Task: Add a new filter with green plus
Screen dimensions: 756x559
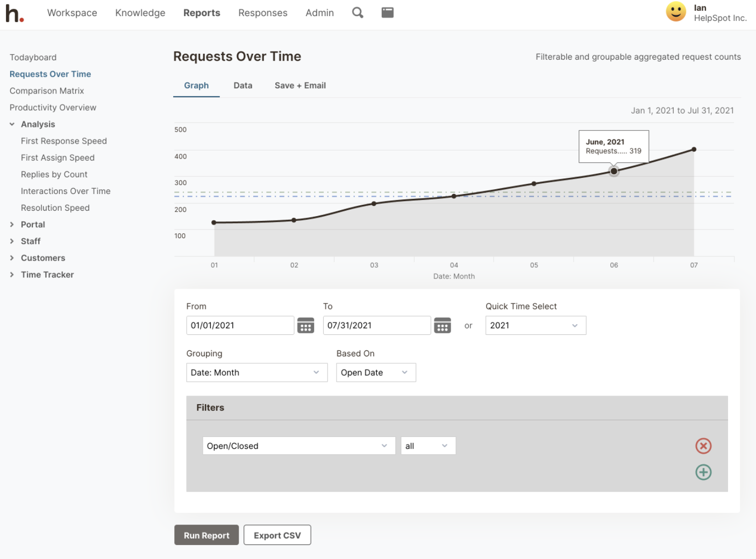Action: pyautogui.click(x=703, y=472)
